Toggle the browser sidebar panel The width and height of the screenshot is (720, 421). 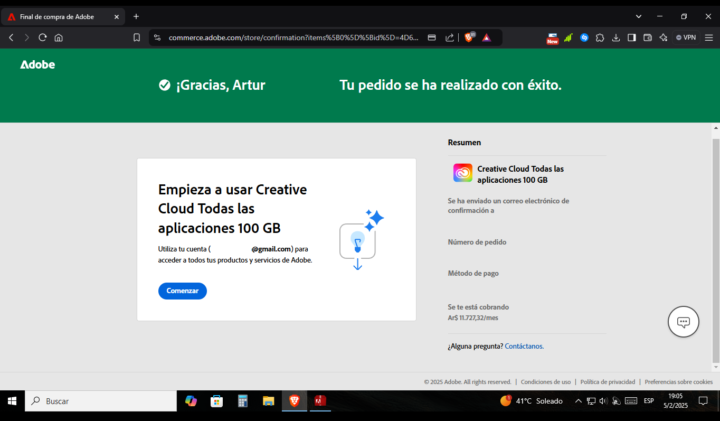[632, 38]
